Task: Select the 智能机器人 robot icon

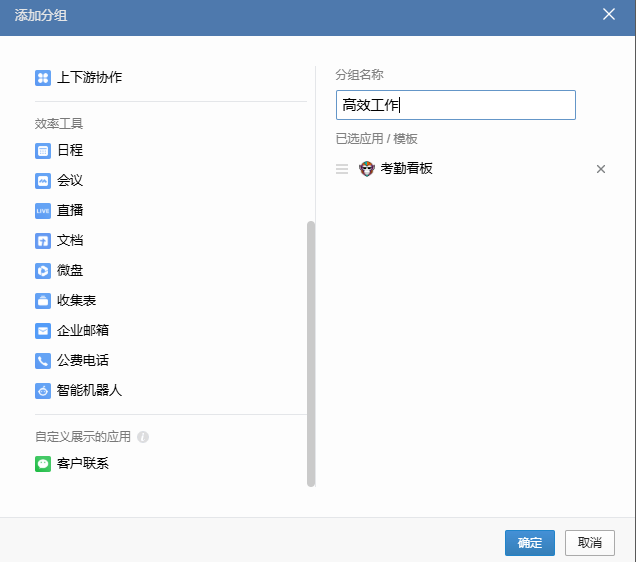Action: point(43,391)
